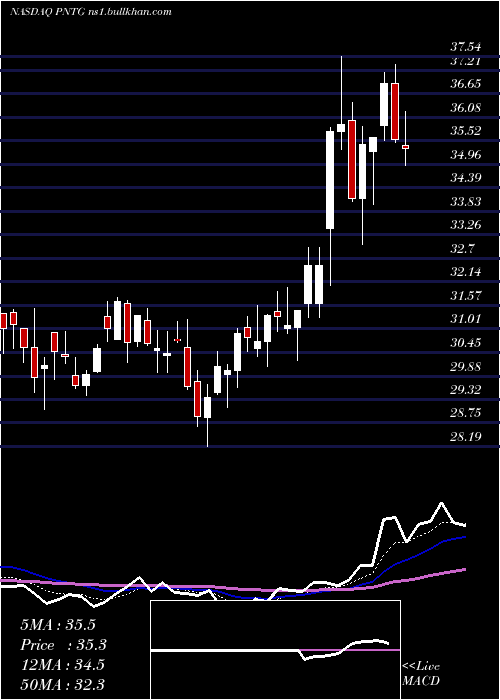500x700 pixels.
Task: Click the 37.54 price level label
Action: point(466,46)
